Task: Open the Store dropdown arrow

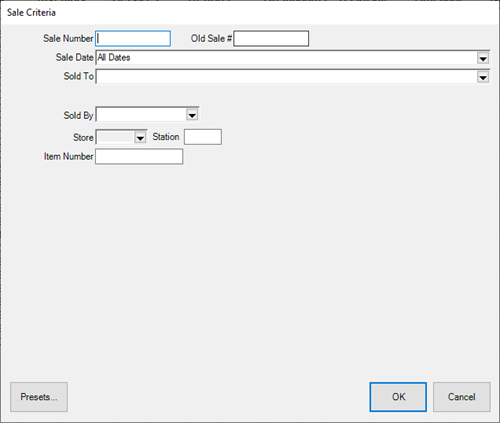Action: [x=140, y=137]
